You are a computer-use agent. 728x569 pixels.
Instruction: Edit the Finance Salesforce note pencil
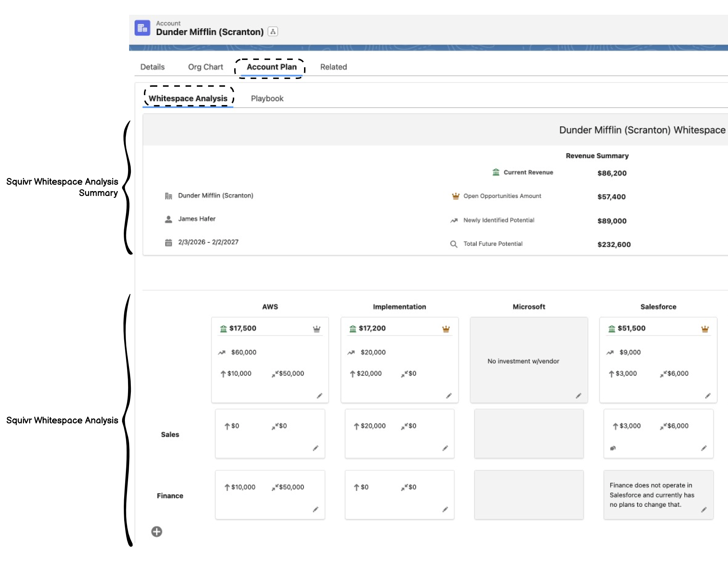(704, 510)
